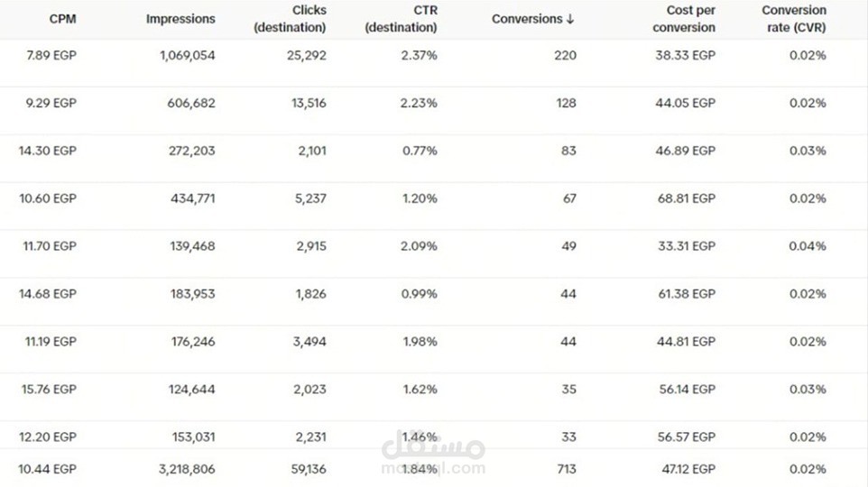Select the 14.30 EGP CPM cell
The height and width of the screenshot is (487, 868).
48,151
